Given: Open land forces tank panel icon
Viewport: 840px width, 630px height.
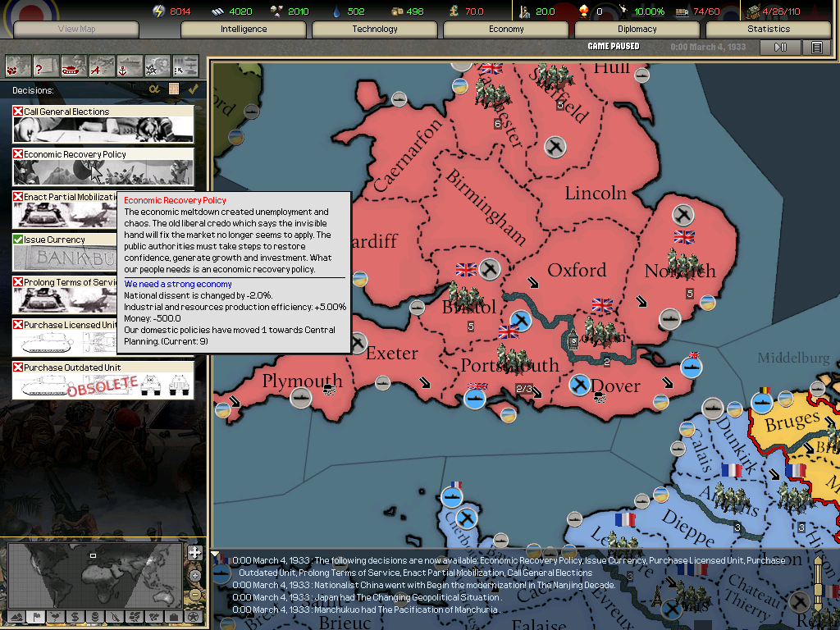Looking at the screenshot, I should pos(73,67).
